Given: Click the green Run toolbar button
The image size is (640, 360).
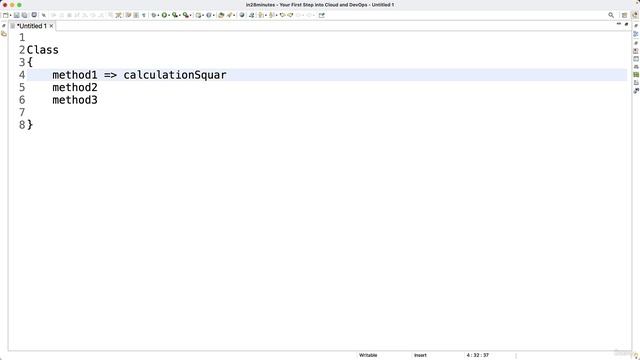Looking at the screenshot, I should (x=164, y=15).
